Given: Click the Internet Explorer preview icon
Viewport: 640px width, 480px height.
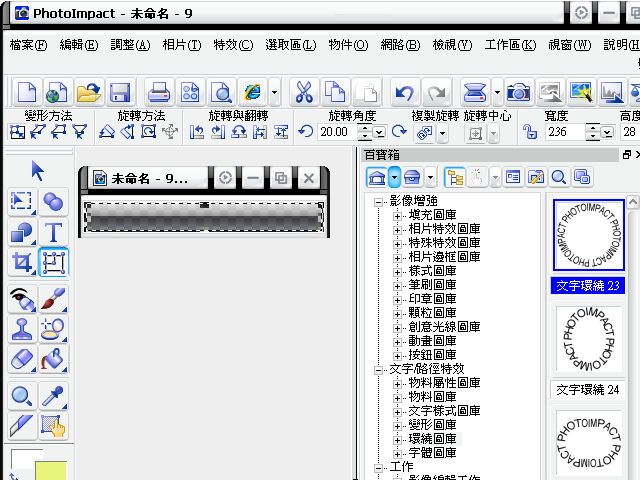Looking at the screenshot, I should coord(252,91).
